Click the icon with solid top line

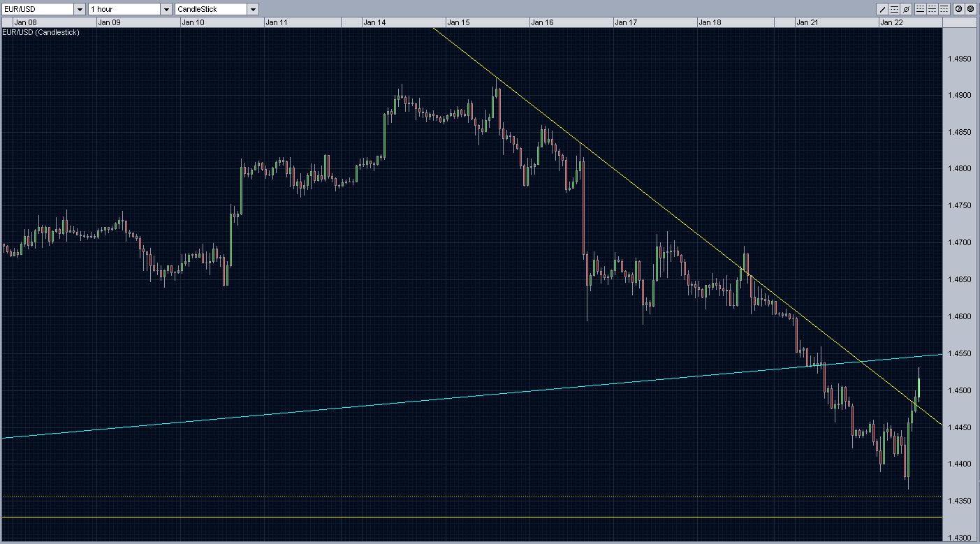[944, 9]
